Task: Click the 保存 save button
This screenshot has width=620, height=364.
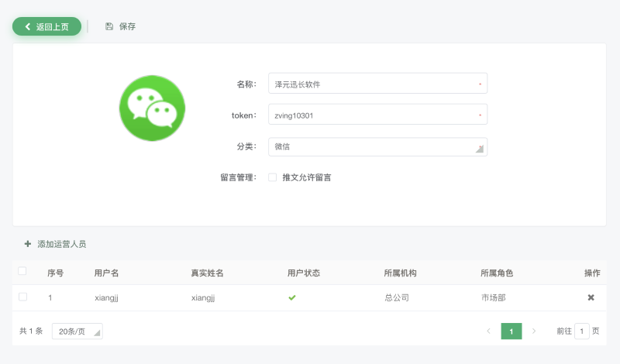Action: coord(120,26)
